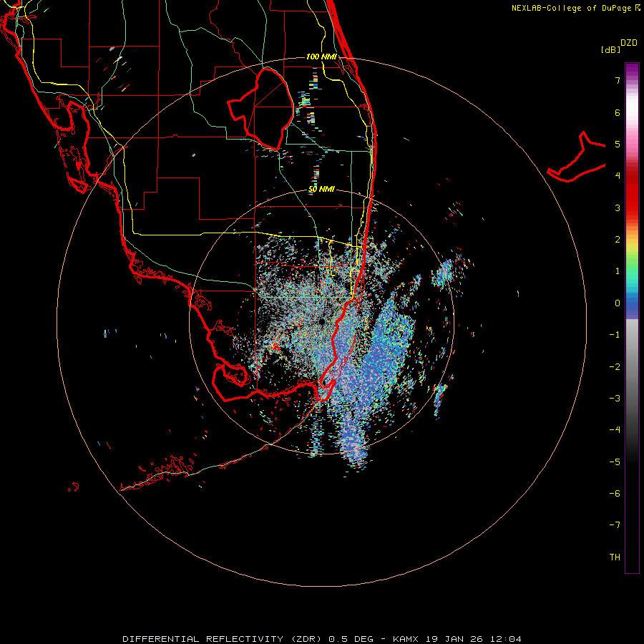Select the 50 NMI range ring label
Screen dimensions: 644x644
(321, 189)
